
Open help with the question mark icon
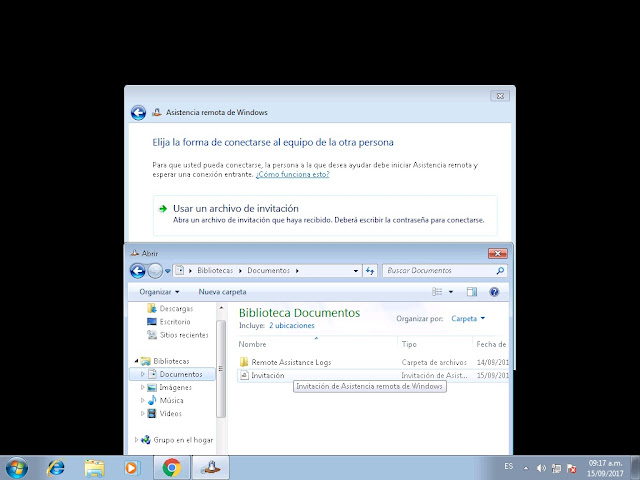[494, 292]
